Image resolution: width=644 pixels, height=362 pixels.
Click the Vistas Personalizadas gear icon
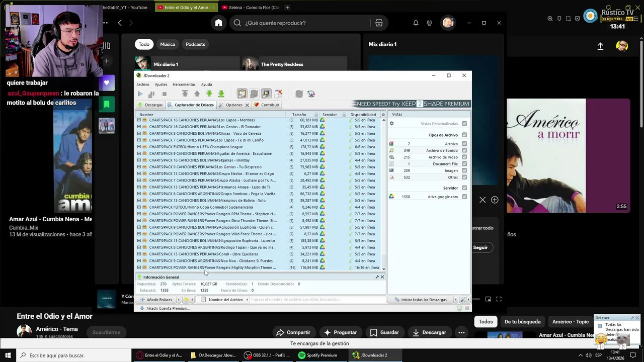pos(391,124)
